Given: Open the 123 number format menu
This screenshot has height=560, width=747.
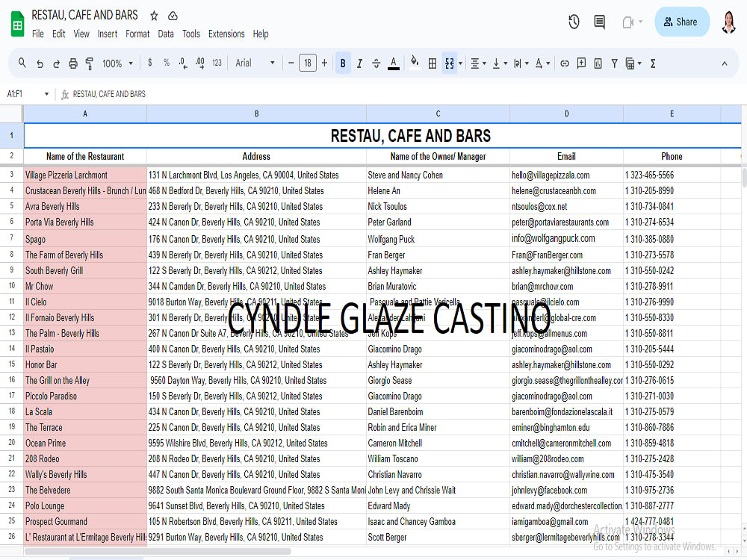Looking at the screenshot, I should (x=217, y=63).
